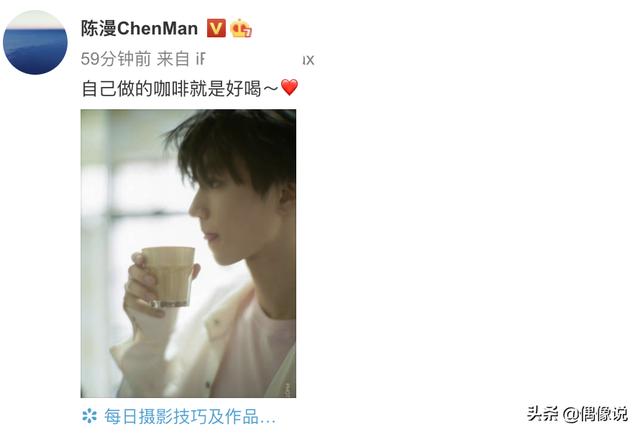Open the 每日摄影技巧及作品 super-topic link
640x434 pixels.
(181, 416)
